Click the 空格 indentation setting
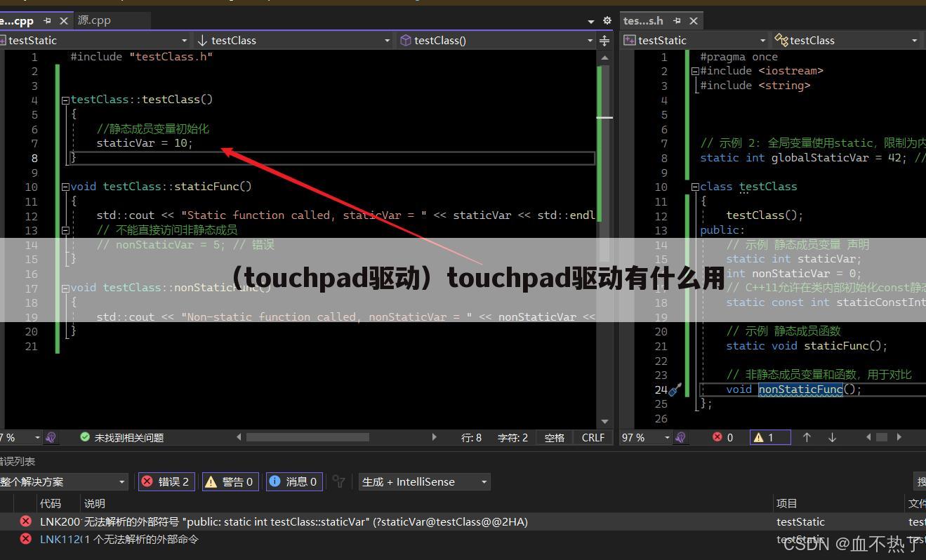 [555, 438]
